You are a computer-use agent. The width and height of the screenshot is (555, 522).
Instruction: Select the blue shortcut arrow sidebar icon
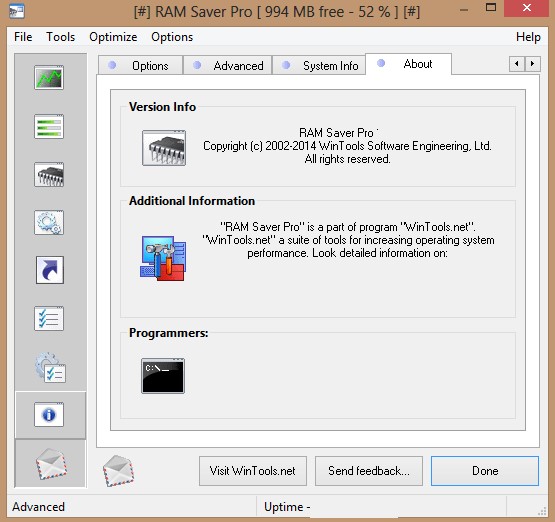(50, 270)
